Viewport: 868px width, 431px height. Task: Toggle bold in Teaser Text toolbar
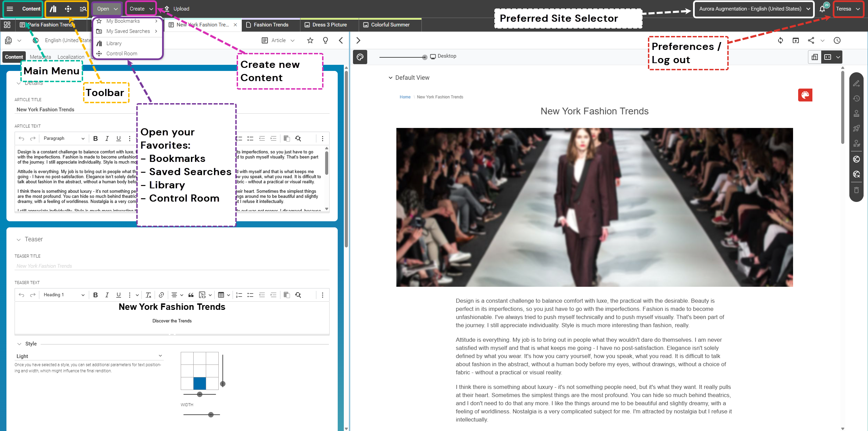[96, 295]
